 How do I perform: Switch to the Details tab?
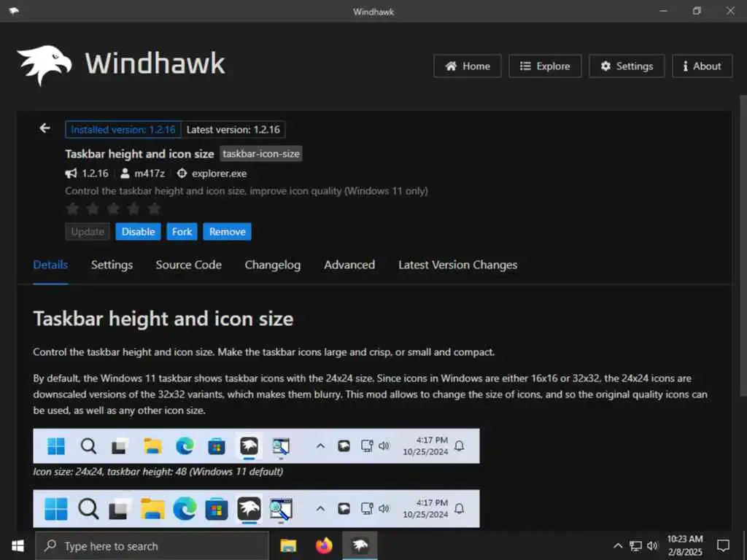tap(50, 265)
